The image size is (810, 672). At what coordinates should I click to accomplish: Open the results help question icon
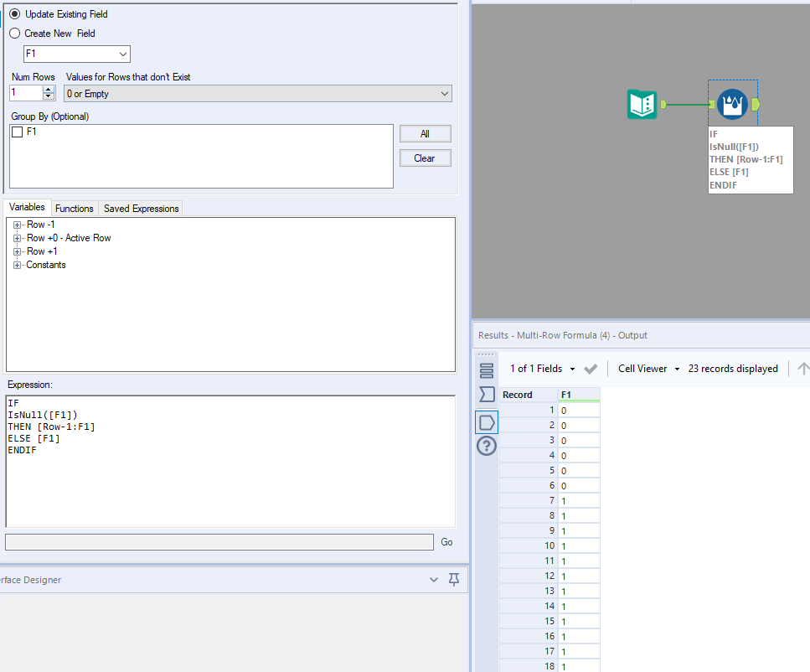coord(487,446)
